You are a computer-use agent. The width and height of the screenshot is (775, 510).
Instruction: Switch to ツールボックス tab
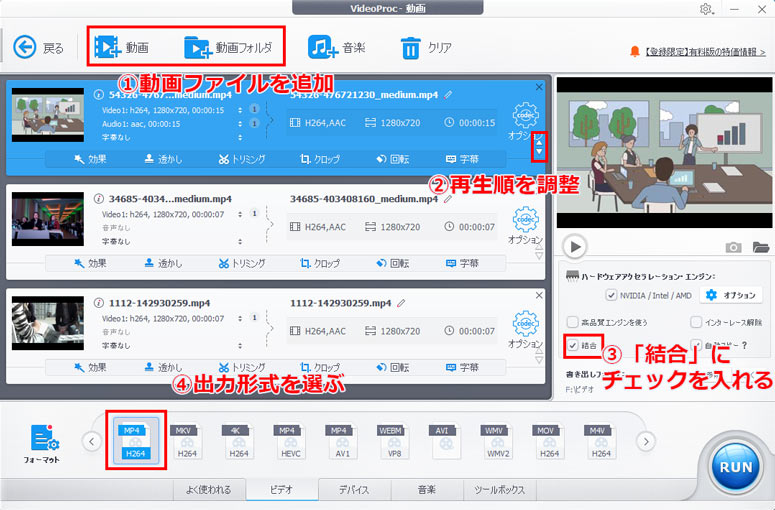[x=499, y=489]
